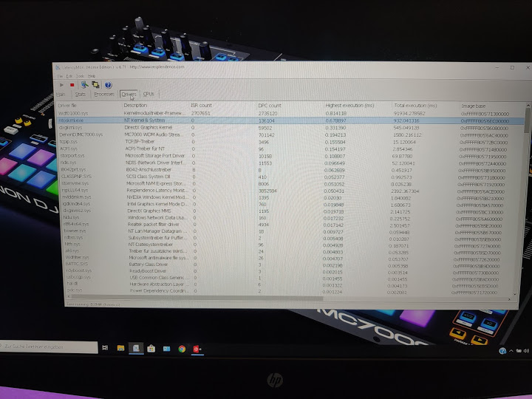
Task: Open the Tools menu
Action: 80,76
